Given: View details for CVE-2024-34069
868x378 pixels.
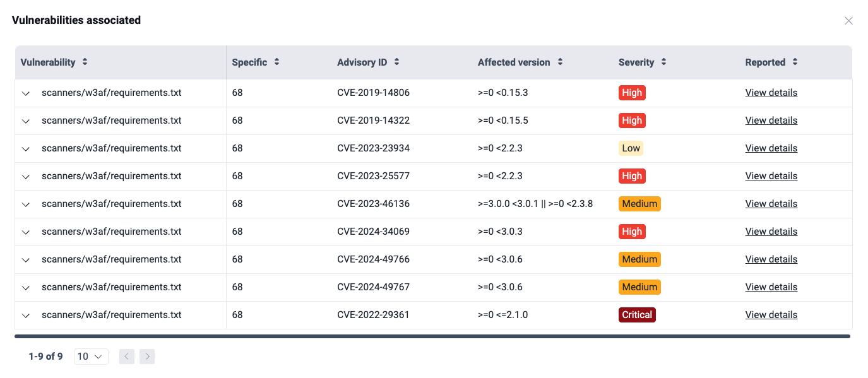Looking at the screenshot, I should (771, 231).
